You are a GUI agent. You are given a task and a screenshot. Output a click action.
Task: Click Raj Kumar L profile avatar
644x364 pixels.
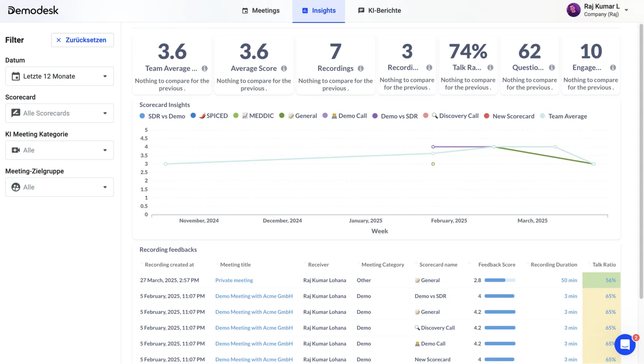[x=573, y=10]
